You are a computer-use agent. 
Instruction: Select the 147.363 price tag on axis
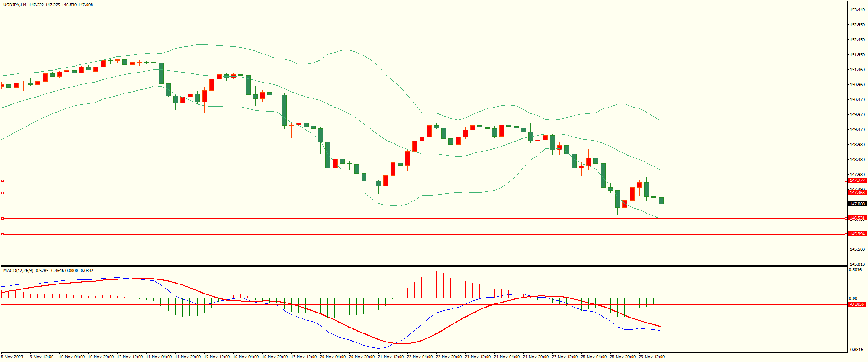point(857,193)
